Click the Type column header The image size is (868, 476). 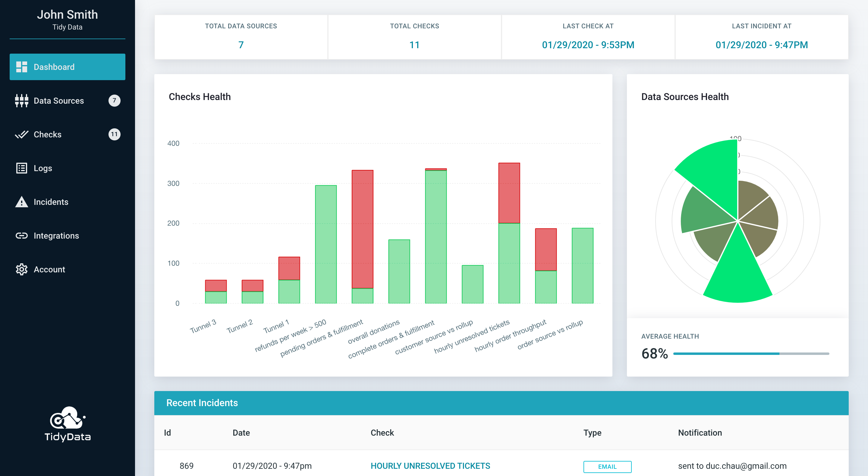592,433
